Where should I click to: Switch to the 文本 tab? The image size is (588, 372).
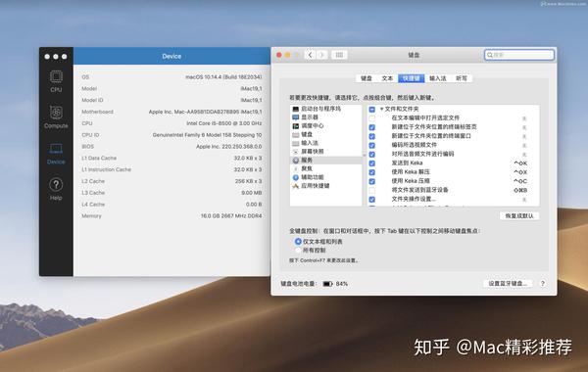[x=387, y=78]
